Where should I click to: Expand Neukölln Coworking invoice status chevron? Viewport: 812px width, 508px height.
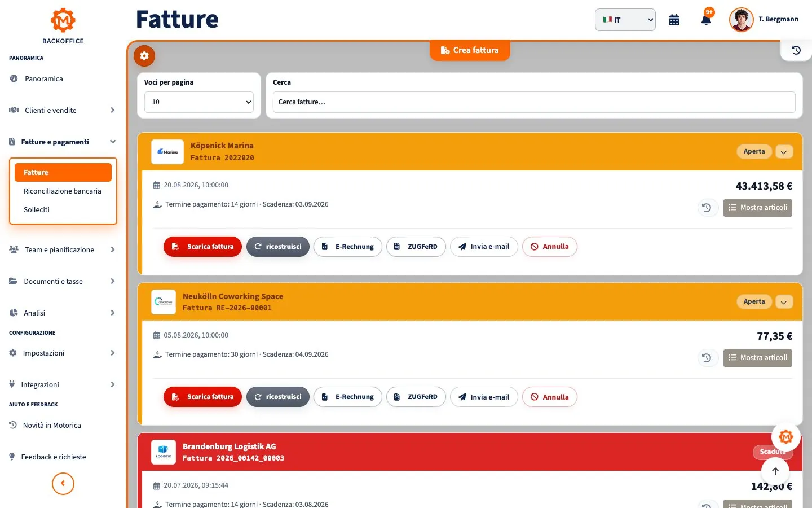click(x=784, y=302)
